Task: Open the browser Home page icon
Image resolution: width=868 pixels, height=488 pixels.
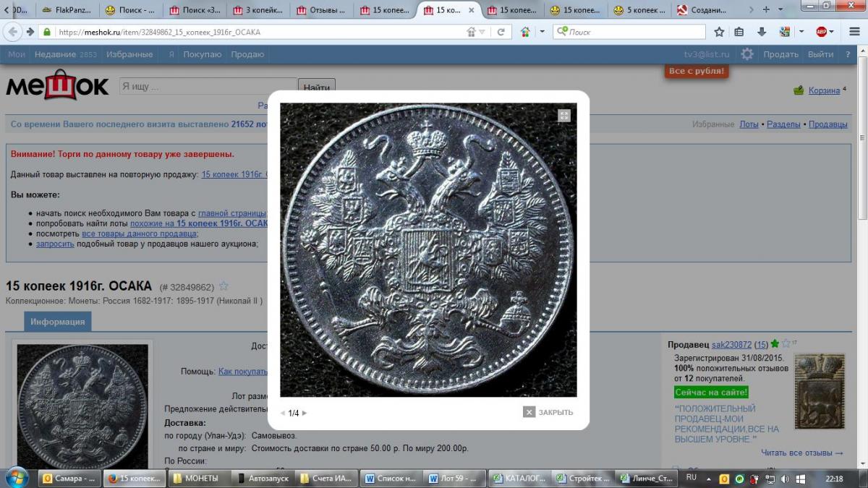Action: (525, 32)
